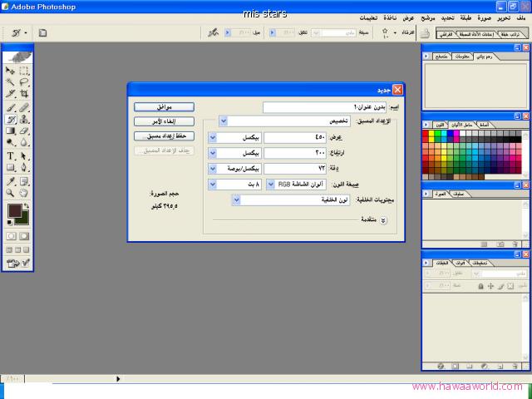This screenshot has height=399, width=532.
Task: Select the Crop tool
Action: pos(24,95)
